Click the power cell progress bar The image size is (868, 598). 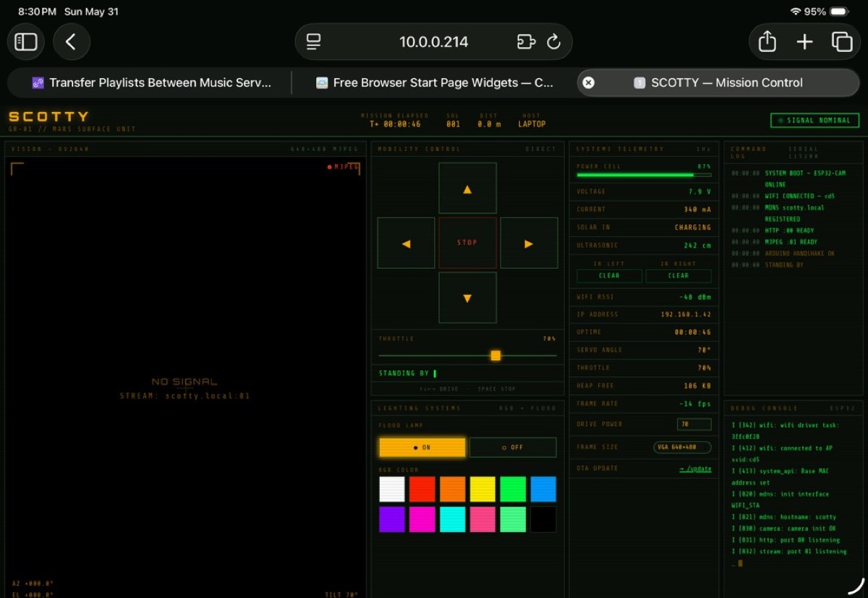coord(644,175)
